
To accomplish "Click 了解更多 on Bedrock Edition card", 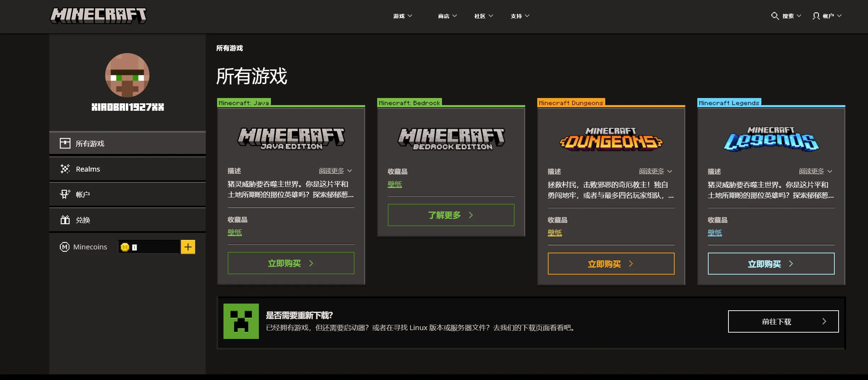I will [x=450, y=215].
